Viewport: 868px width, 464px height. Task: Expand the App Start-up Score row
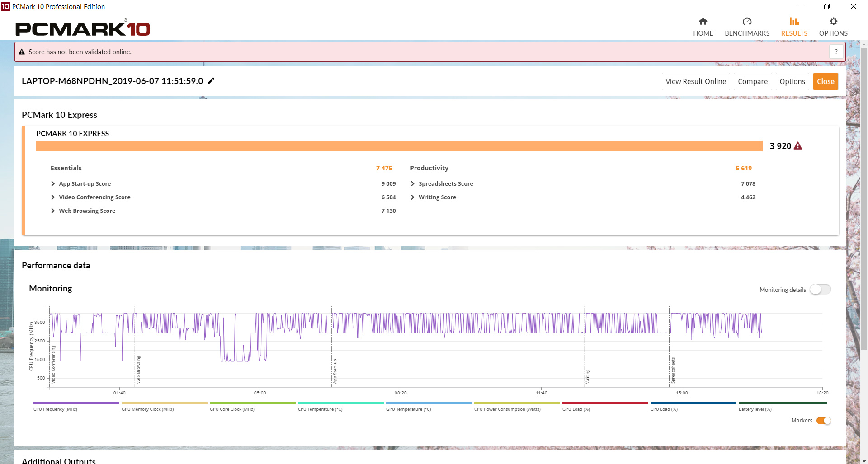coord(53,184)
